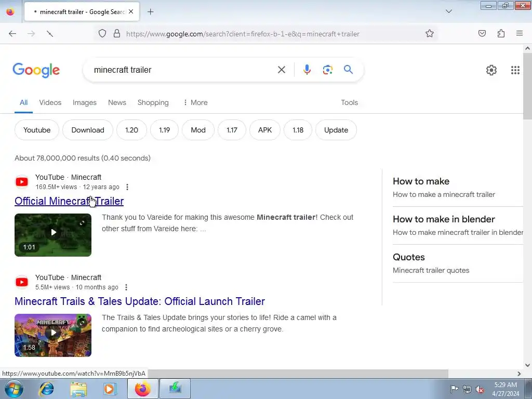Go to Google home via logo
Image resolution: width=532 pixels, height=399 pixels.
(36, 70)
